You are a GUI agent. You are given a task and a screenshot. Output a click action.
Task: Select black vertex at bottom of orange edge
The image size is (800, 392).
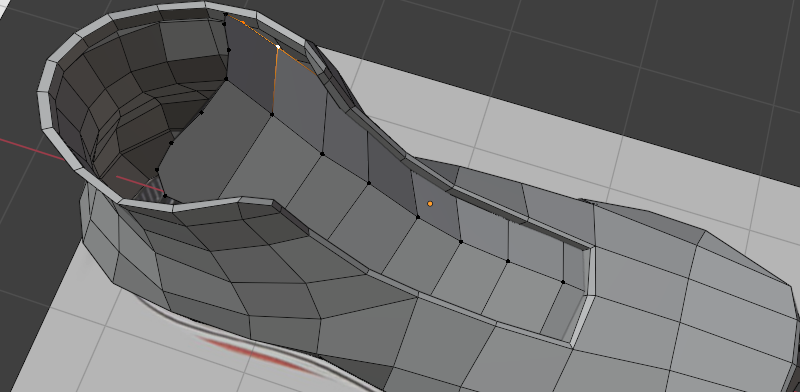(x=272, y=114)
